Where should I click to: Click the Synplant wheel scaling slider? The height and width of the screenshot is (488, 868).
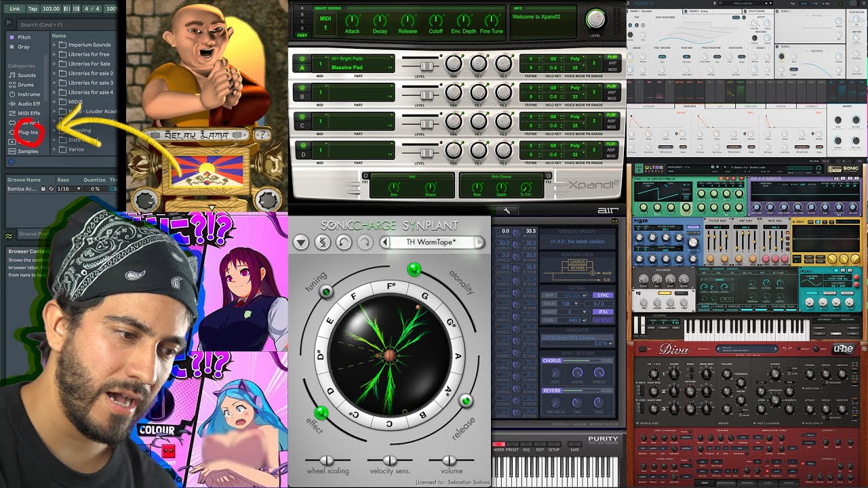coord(327,462)
